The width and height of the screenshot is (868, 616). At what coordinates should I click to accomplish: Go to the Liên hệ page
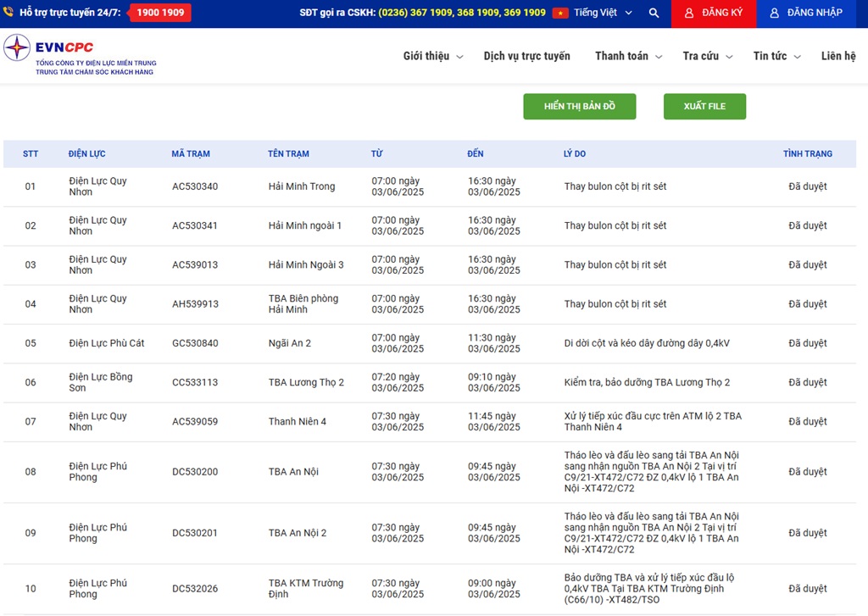pyautogui.click(x=837, y=56)
